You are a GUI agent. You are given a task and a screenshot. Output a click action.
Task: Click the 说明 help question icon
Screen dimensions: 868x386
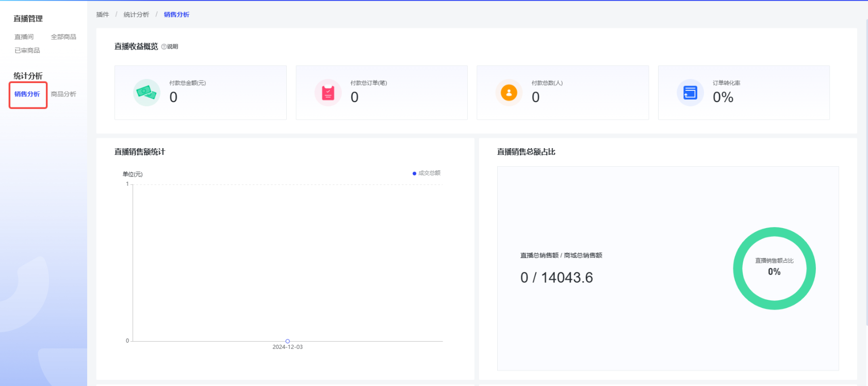point(164,46)
